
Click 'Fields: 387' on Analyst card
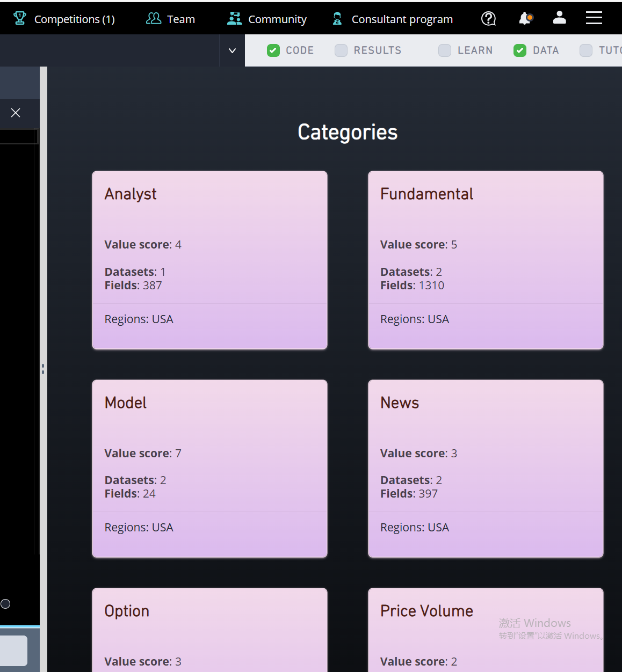coord(133,286)
